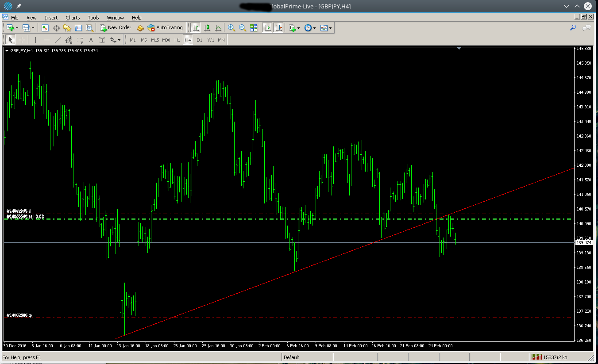This screenshot has width=598, height=364.
Task: Toggle AutoTrading on or off
Action: (165, 27)
